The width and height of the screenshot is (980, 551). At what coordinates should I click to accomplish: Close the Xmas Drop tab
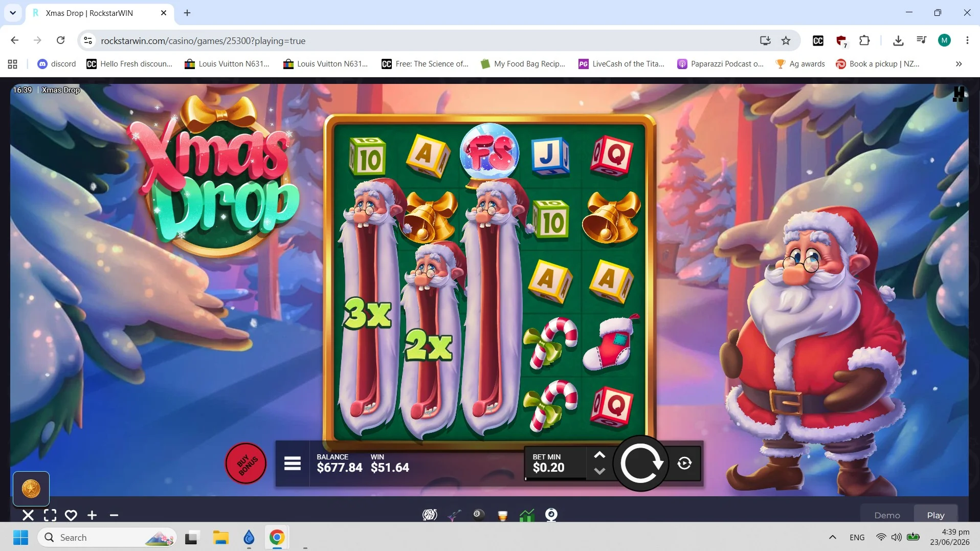[164, 13]
